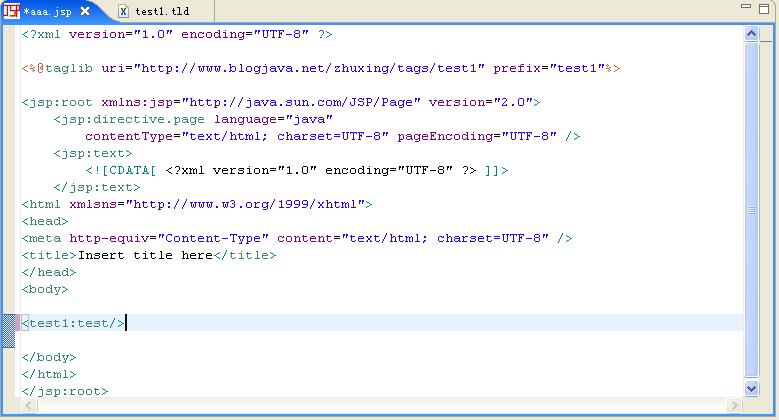Minimize the editor pane
The image size is (779, 420).
[x=745, y=6]
